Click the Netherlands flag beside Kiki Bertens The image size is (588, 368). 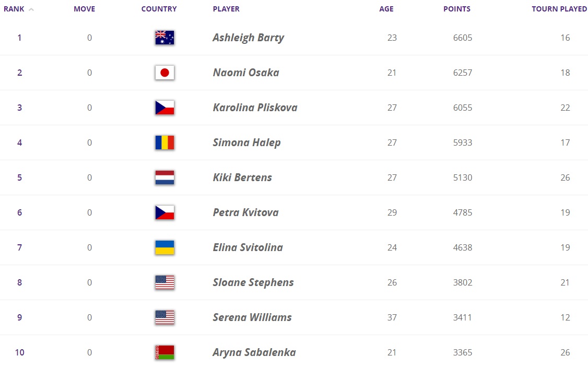[164, 177]
